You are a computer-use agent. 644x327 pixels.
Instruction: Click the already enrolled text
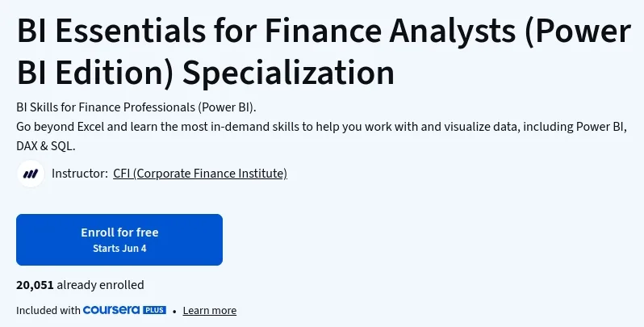(101, 285)
